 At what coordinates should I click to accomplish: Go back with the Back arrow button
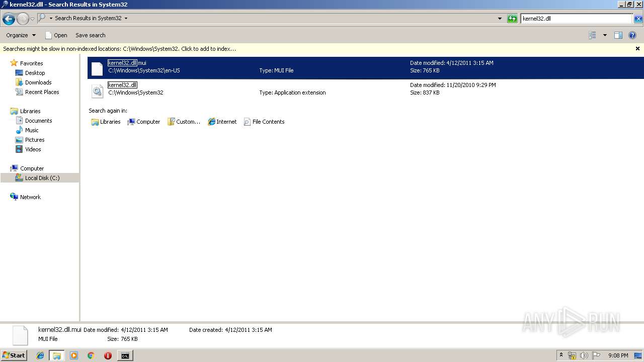pyautogui.click(x=9, y=19)
